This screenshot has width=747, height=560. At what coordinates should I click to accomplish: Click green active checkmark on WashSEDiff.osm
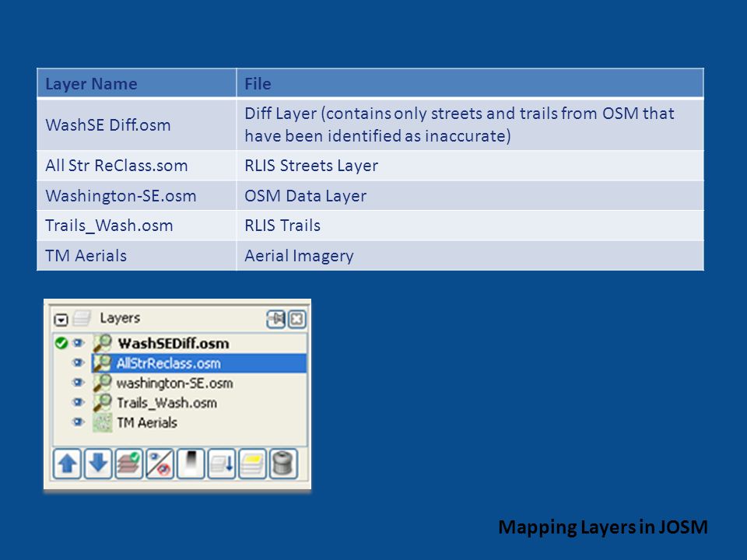(x=61, y=343)
